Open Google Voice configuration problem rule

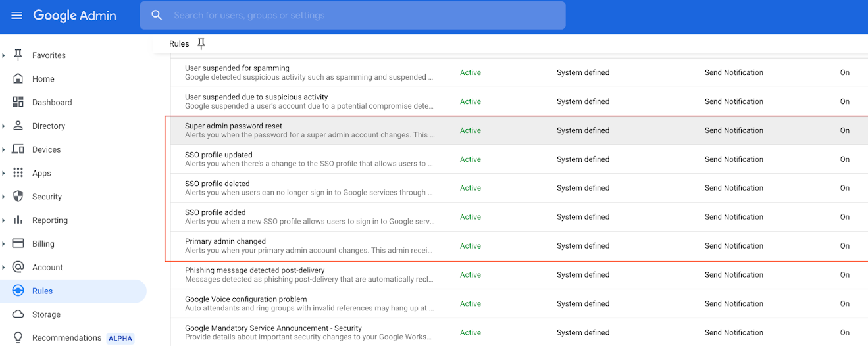click(x=245, y=299)
